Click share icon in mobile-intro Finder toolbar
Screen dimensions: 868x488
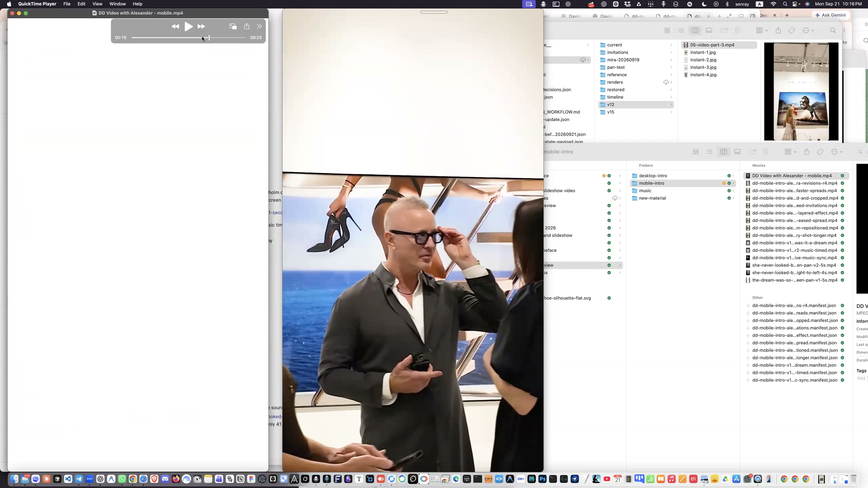pyautogui.click(x=807, y=152)
